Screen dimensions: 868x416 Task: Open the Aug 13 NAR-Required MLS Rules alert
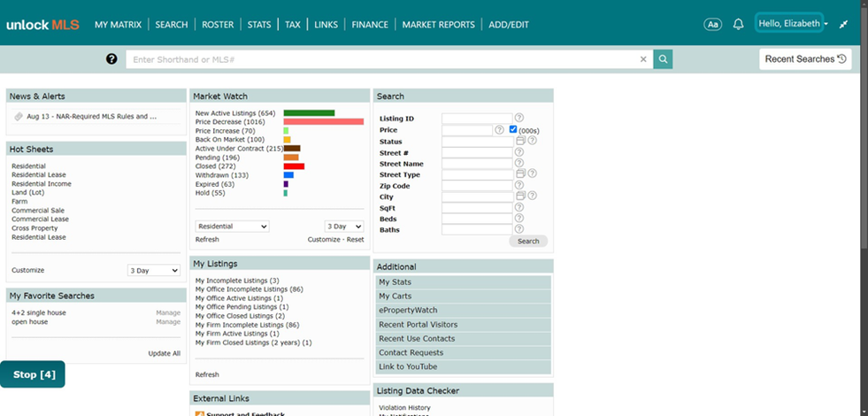[x=92, y=117]
